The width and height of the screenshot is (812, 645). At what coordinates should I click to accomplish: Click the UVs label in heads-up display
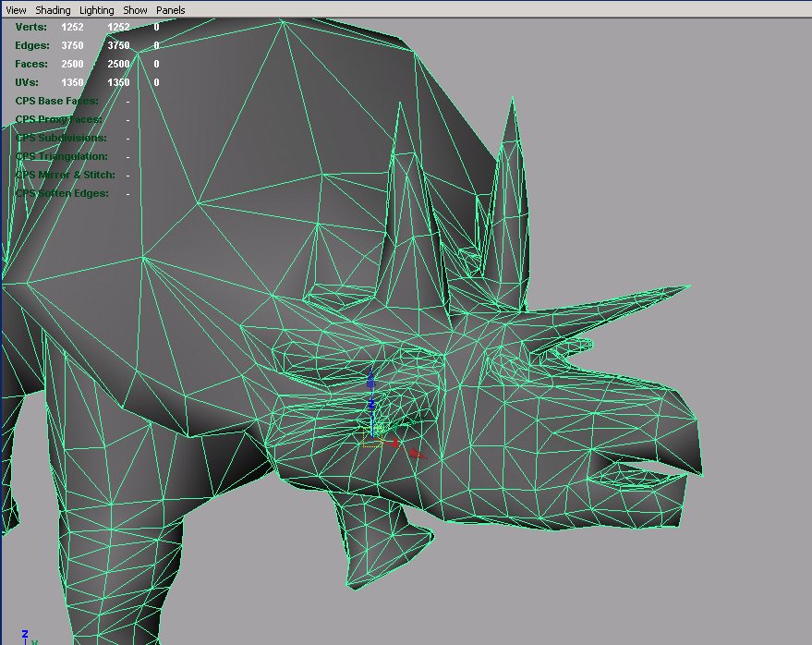click(28, 83)
